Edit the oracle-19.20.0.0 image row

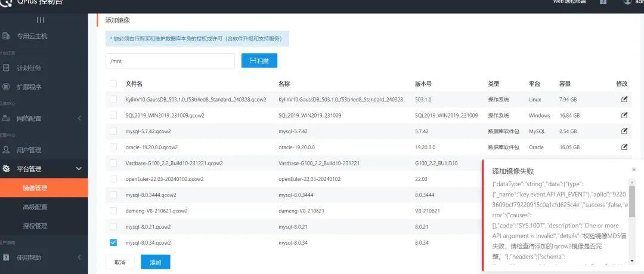[x=624, y=147]
